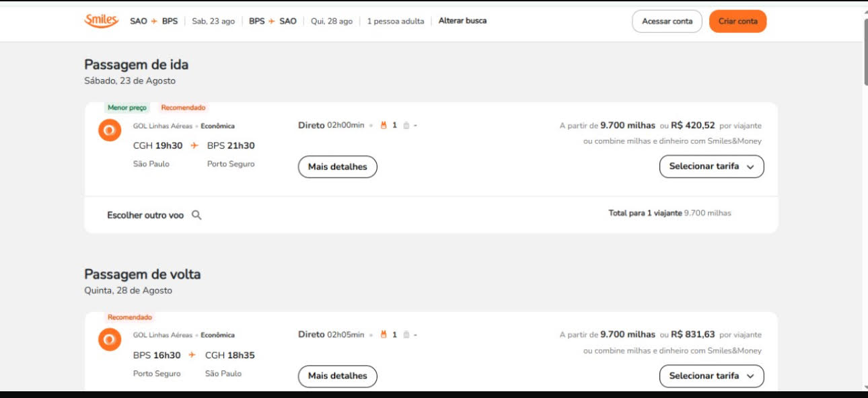Click the 1 pessoa adulta passenger summary
The width and height of the screenshot is (868, 398).
396,21
